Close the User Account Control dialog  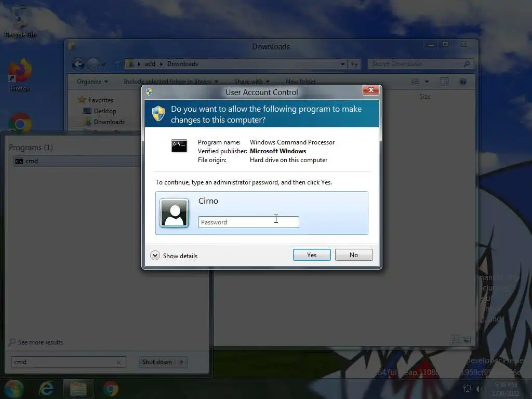(x=370, y=90)
